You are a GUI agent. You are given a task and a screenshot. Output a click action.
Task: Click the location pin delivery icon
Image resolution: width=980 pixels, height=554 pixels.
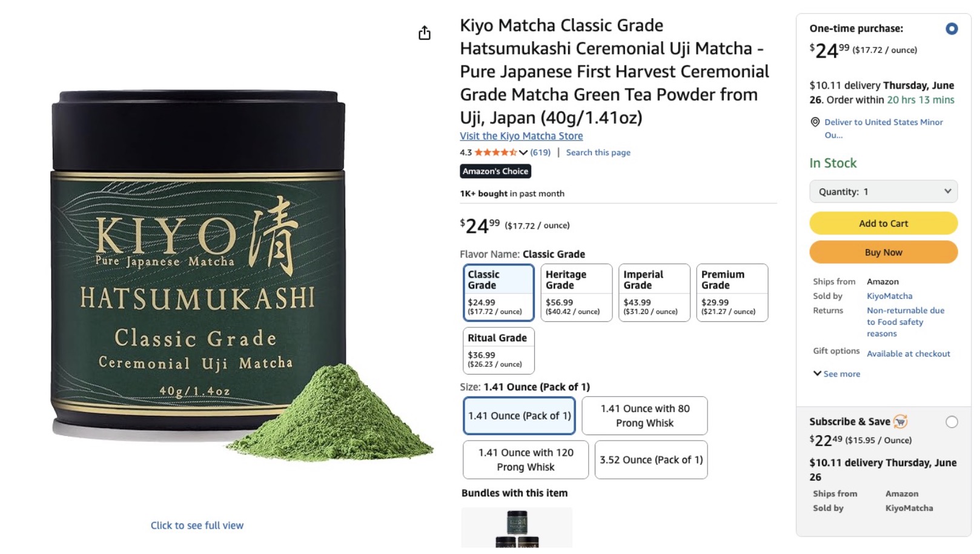pyautogui.click(x=815, y=122)
